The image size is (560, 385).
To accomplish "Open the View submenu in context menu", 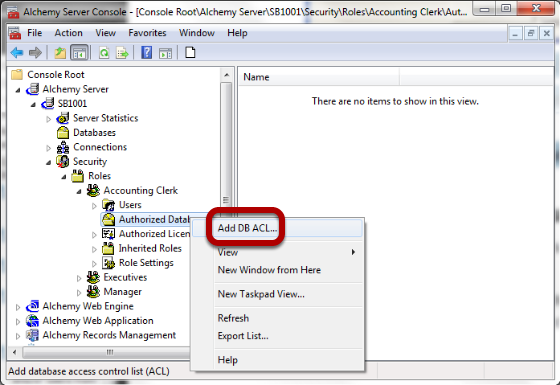I will (x=278, y=252).
